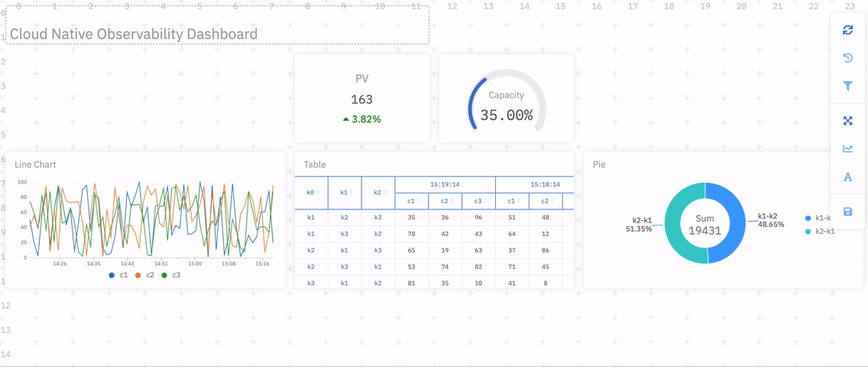Select the PV stat card value 163
Viewport: 868px width, 367px height.
[362, 99]
